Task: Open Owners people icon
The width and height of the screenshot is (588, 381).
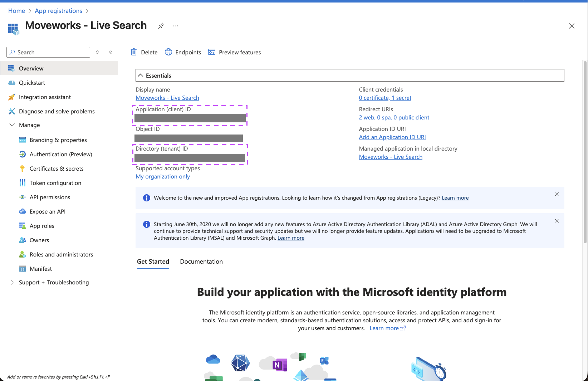Action: pos(23,240)
